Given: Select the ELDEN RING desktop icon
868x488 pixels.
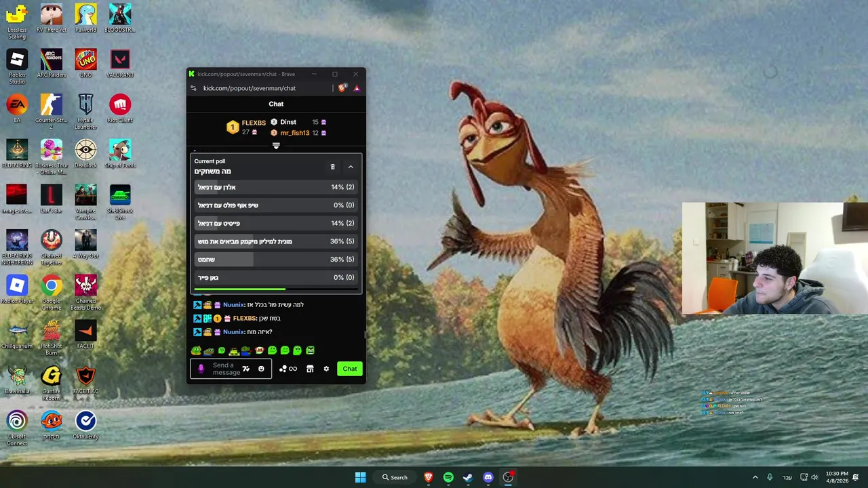Looking at the screenshot, I should click(x=17, y=154).
